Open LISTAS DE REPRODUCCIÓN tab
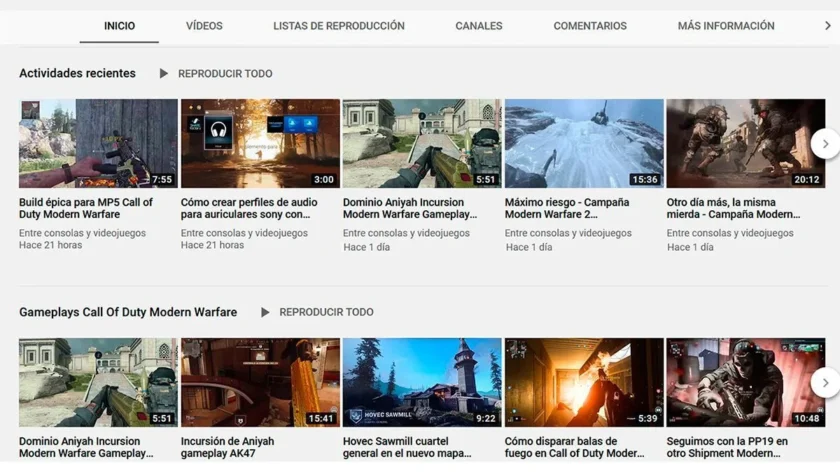840x473 pixels. click(x=339, y=26)
